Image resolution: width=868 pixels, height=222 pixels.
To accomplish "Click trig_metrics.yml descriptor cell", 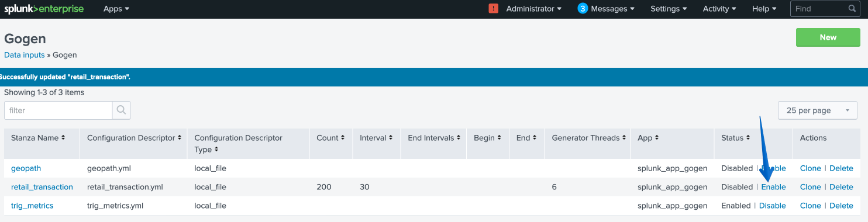I will [x=115, y=206].
